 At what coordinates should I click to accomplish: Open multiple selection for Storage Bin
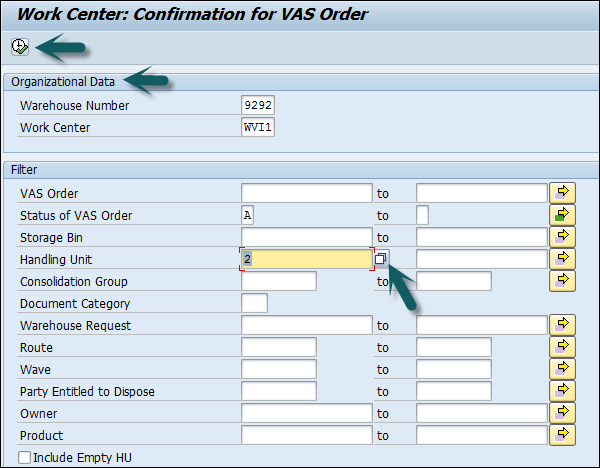564,237
